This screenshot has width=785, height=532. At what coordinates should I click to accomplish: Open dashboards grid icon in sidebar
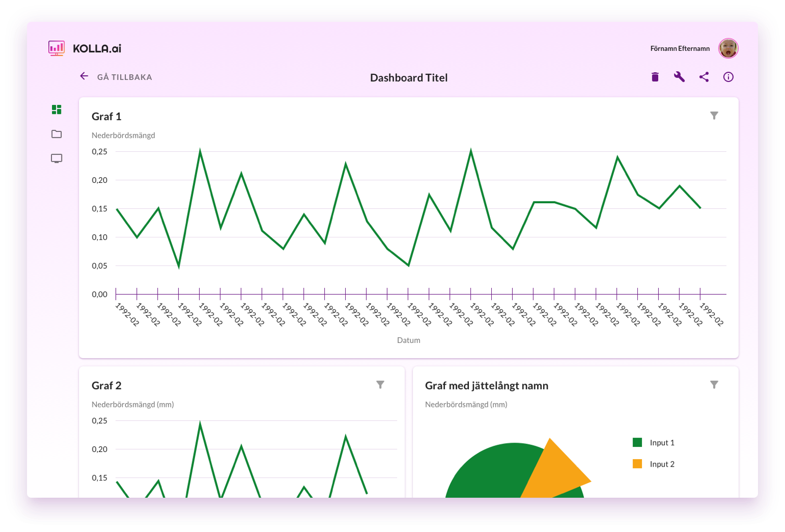(x=57, y=110)
